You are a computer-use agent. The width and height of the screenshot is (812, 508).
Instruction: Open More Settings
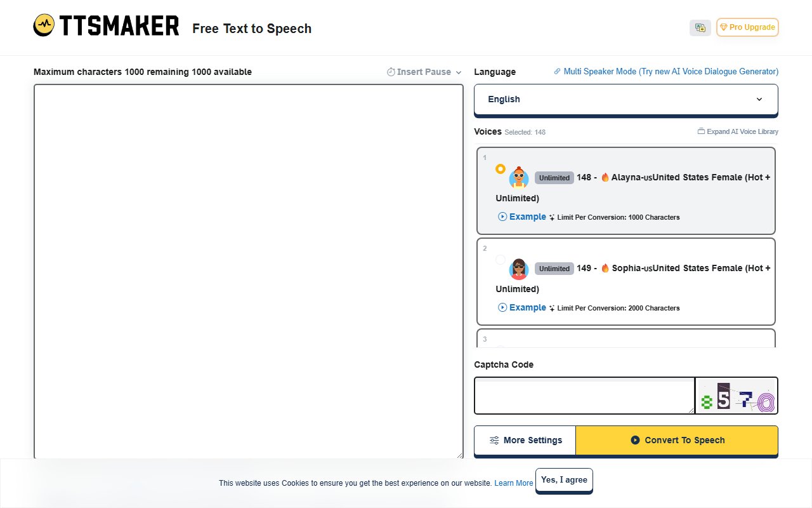(525, 440)
